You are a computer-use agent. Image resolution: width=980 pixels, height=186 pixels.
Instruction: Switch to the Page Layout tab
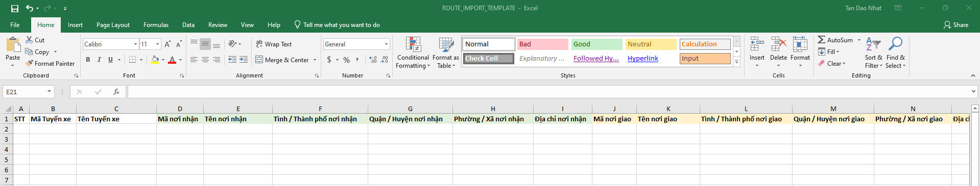pos(113,25)
